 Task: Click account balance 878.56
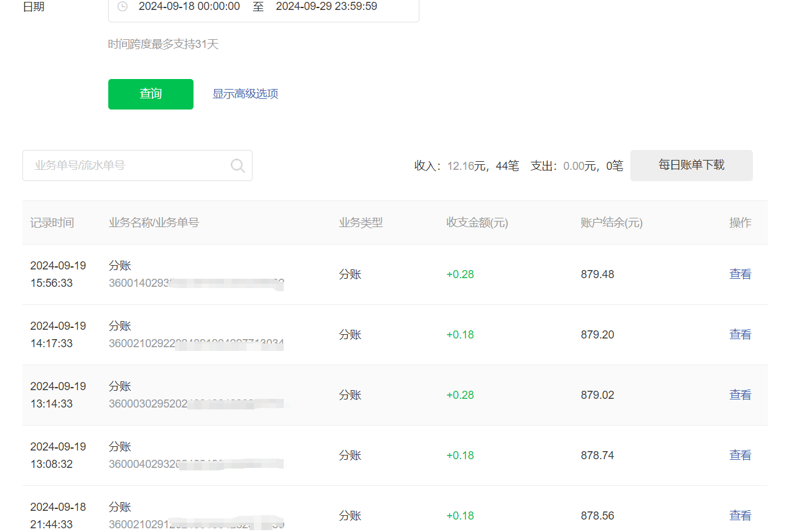(597, 516)
